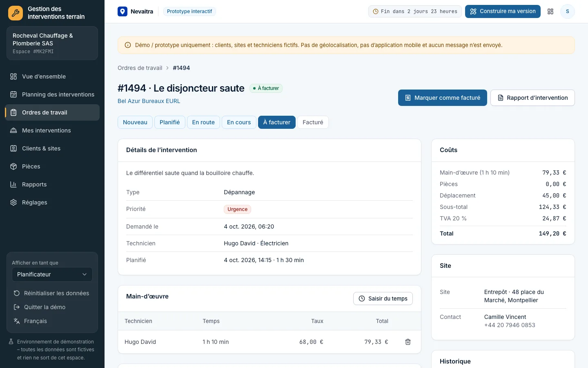Open the Rocheval Chauffage workspace selector
The width and height of the screenshot is (588, 368).
coord(52,43)
